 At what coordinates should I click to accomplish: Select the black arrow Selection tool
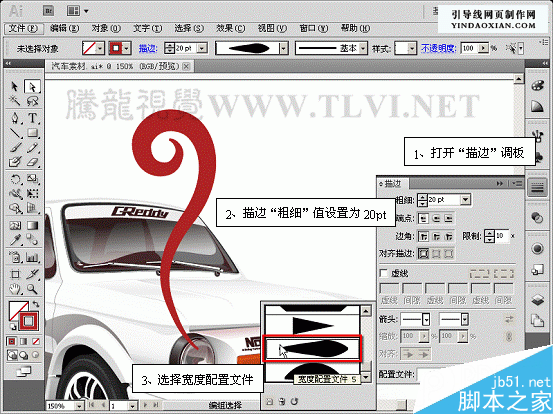pyautogui.click(x=14, y=86)
